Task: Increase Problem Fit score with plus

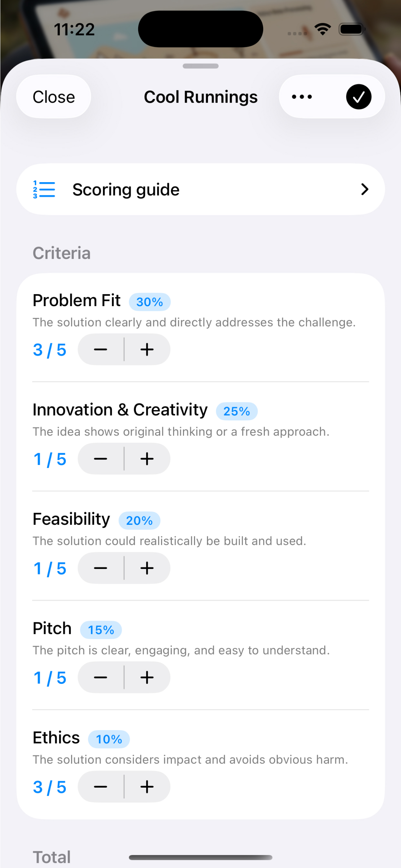Action: pyautogui.click(x=147, y=349)
